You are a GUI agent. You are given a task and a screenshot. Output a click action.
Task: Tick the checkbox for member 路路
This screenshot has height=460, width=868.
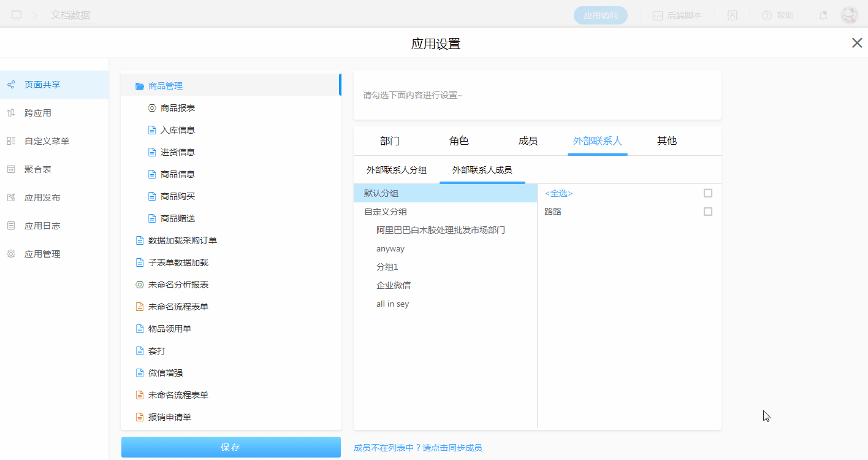pos(708,212)
